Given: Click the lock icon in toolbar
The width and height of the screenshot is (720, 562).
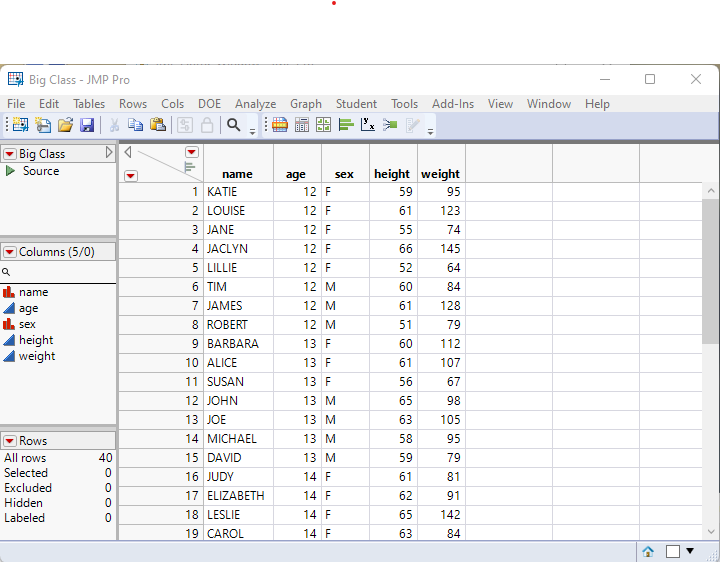Looking at the screenshot, I should point(207,125).
